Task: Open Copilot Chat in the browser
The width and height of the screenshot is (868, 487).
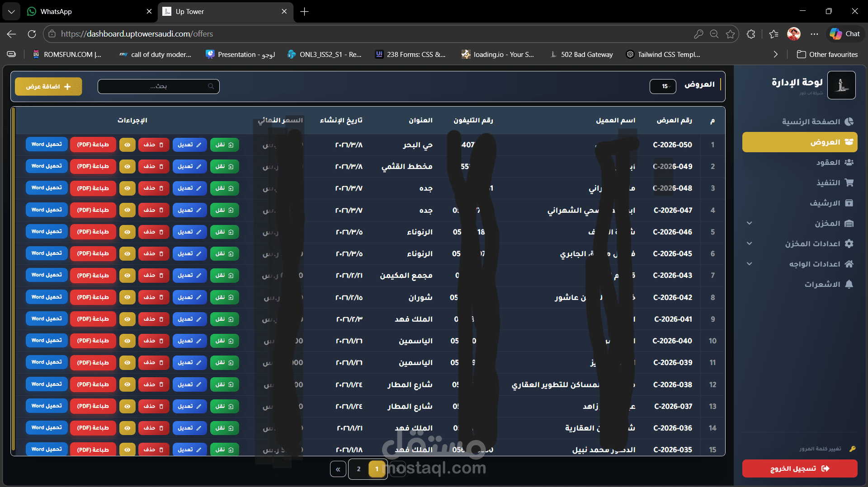Action: coord(844,34)
